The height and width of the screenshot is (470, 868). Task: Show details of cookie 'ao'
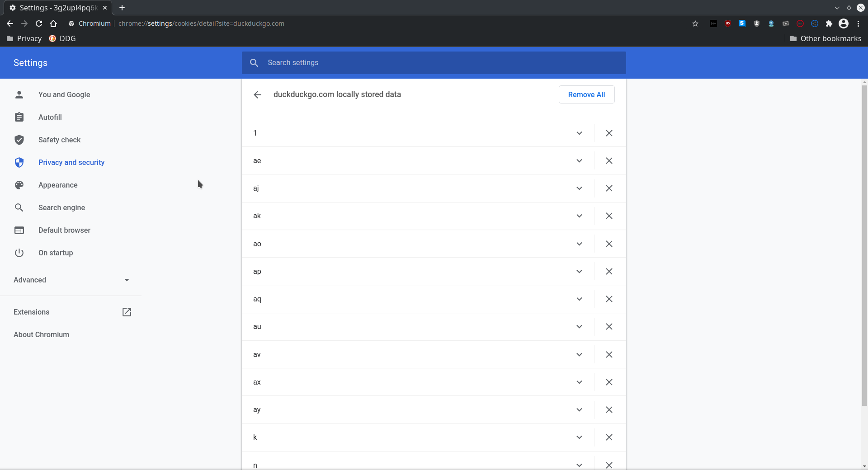click(x=579, y=244)
